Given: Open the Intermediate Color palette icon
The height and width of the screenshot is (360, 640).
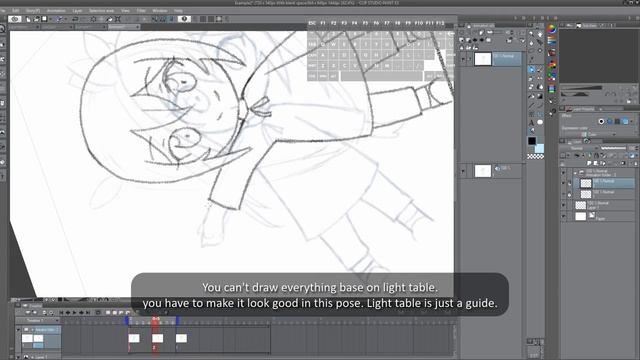Looking at the screenshot, I should (552, 64).
